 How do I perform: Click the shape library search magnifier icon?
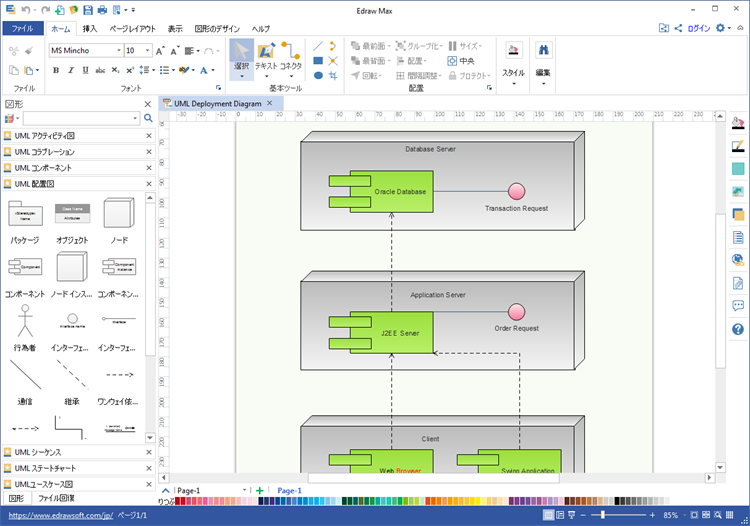pyautogui.click(x=148, y=118)
